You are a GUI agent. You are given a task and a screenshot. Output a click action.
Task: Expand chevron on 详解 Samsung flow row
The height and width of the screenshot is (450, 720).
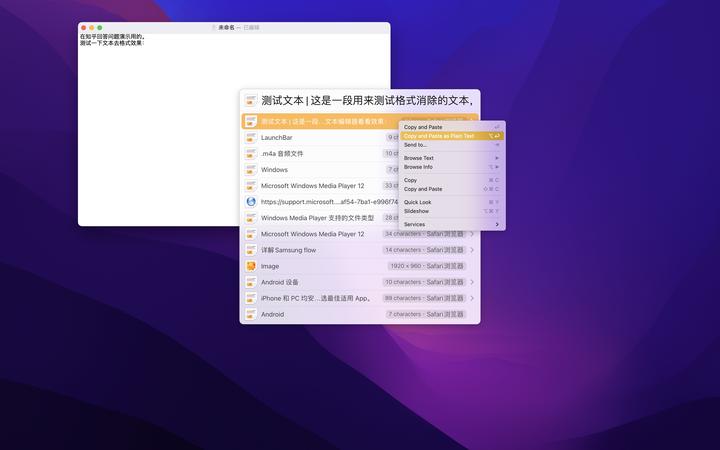pyautogui.click(x=472, y=250)
